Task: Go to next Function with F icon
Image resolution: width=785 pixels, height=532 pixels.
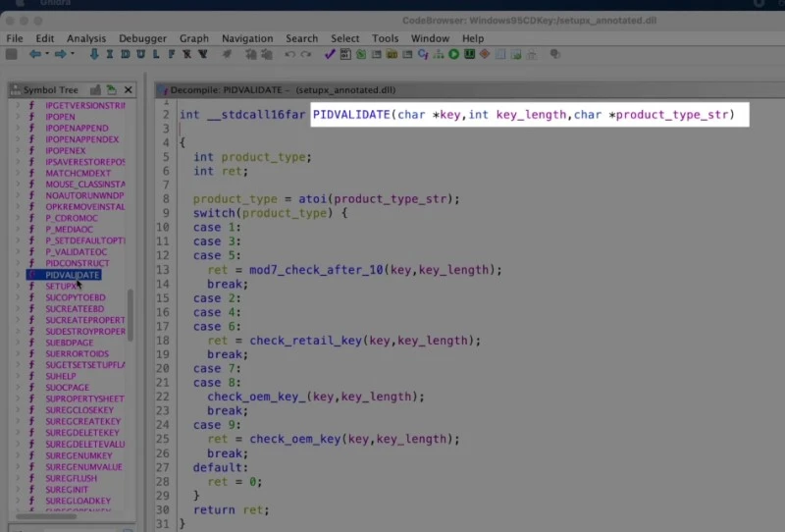Action: (x=172, y=54)
